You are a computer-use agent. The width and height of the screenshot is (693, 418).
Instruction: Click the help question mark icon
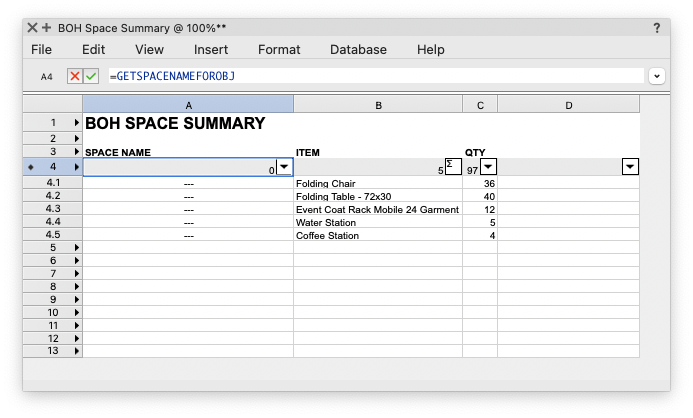[x=657, y=28]
